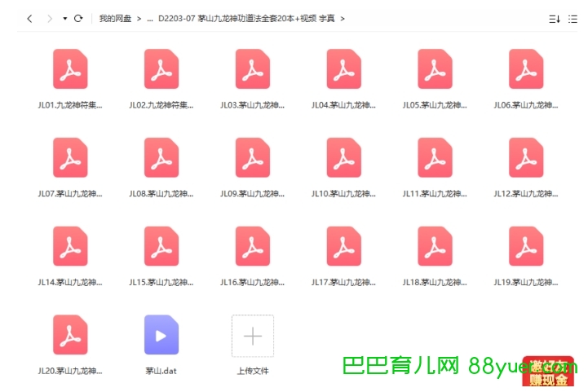Viewport: 588px width, 392px height.
Task: Click the file name JL09.茅山九龙神...
Action: click(252, 194)
